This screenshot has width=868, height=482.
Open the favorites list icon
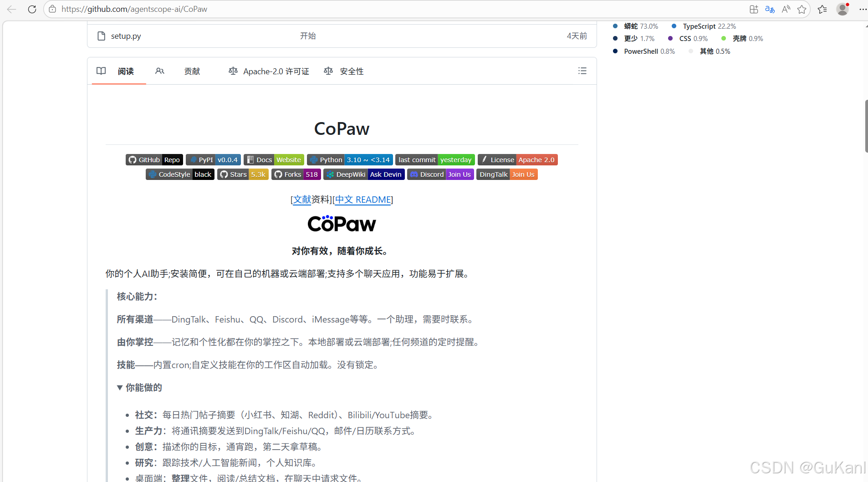coord(822,9)
